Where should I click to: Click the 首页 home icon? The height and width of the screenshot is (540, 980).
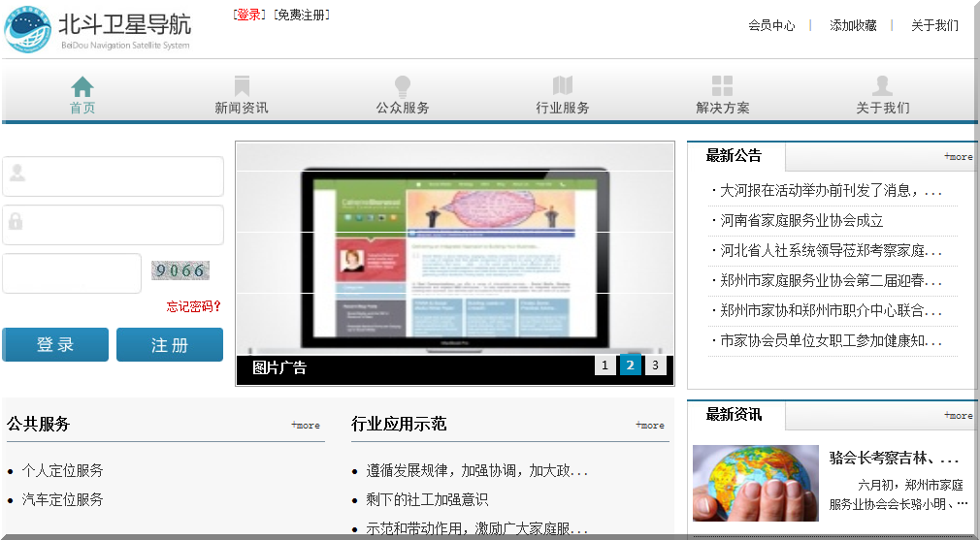pos(82,86)
